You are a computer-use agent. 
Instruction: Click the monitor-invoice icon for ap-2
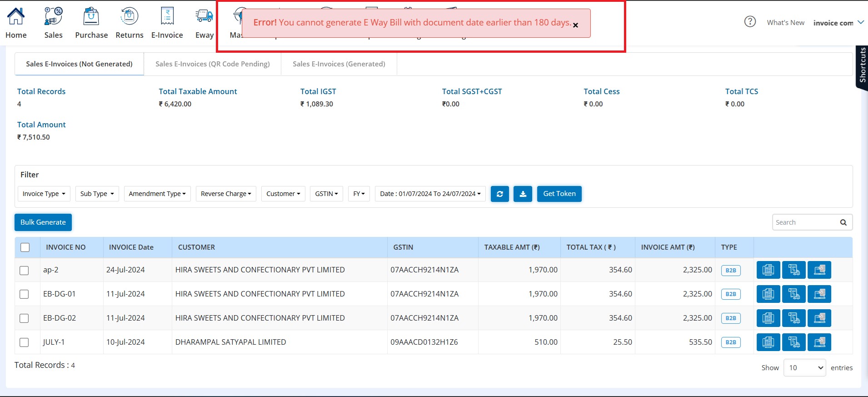pyautogui.click(x=768, y=270)
